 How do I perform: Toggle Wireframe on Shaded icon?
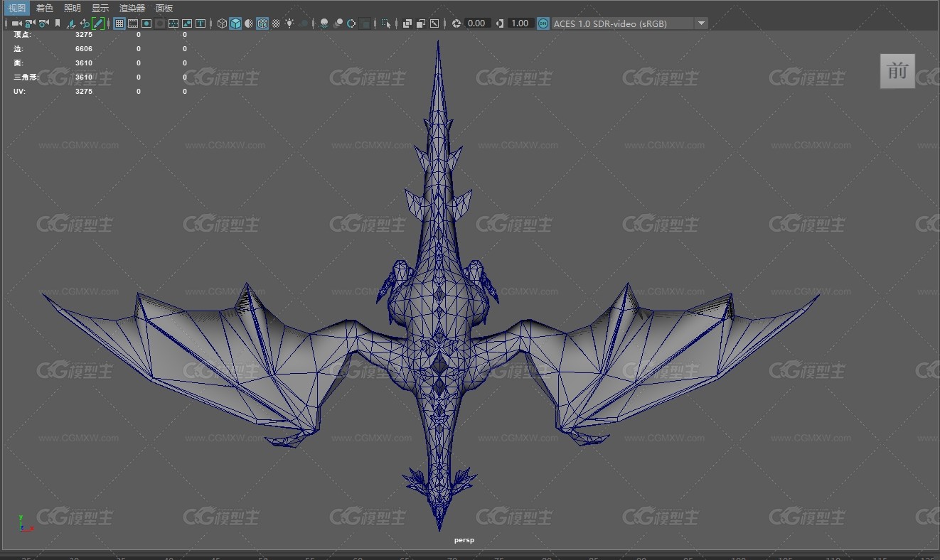point(262,23)
